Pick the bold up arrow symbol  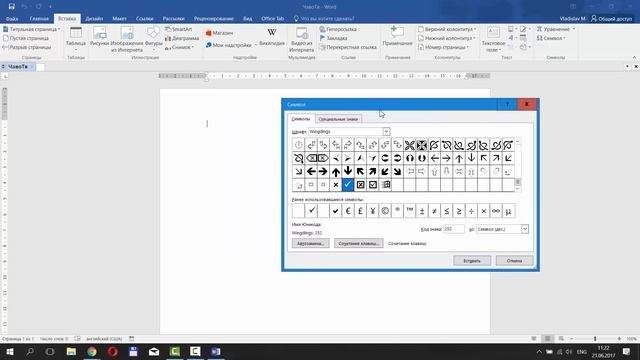(336, 171)
